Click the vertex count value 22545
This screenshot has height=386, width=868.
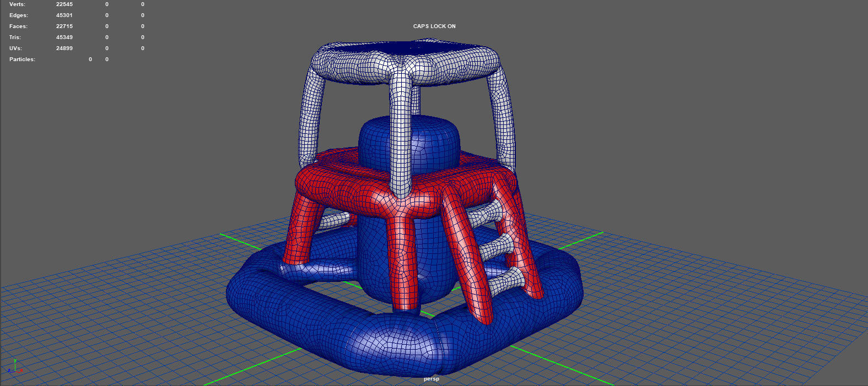click(x=64, y=4)
